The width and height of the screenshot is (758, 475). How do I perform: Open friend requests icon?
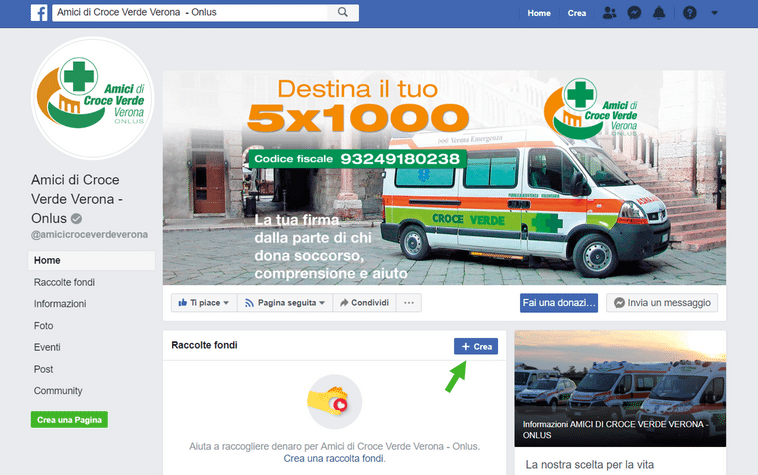point(610,13)
